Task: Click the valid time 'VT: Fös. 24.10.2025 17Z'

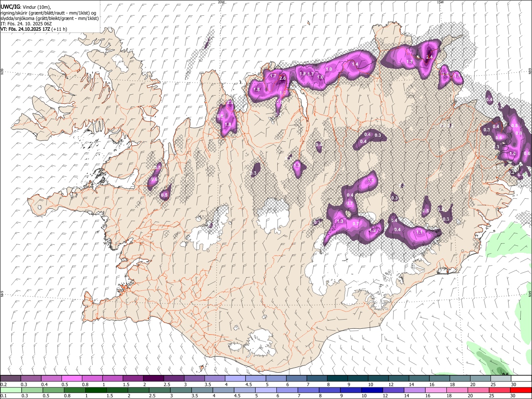Action: pos(25,29)
